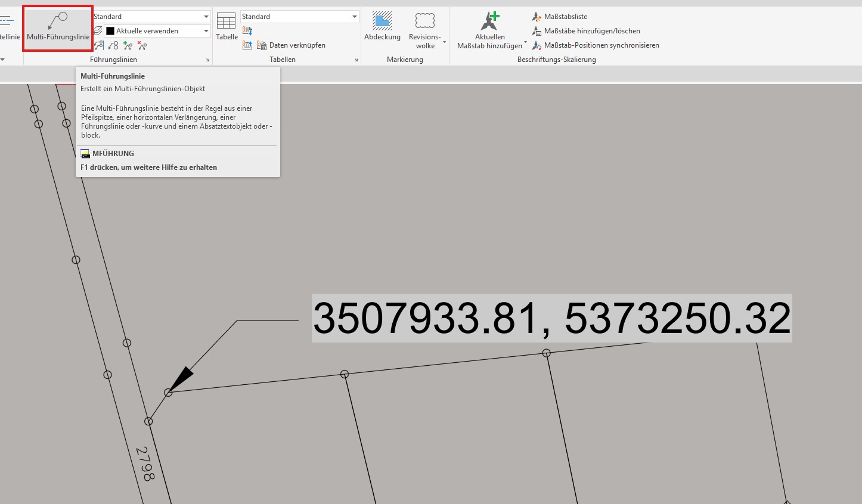The height and width of the screenshot is (504, 862).
Task: Click Maßstäbe hinzufügen/löschen label
Action: pyautogui.click(x=592, y=31)
